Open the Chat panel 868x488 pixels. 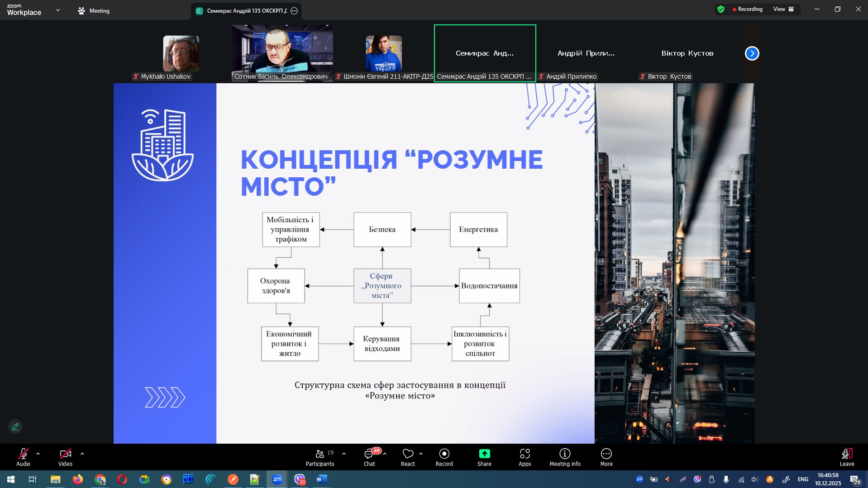point(369,457)
